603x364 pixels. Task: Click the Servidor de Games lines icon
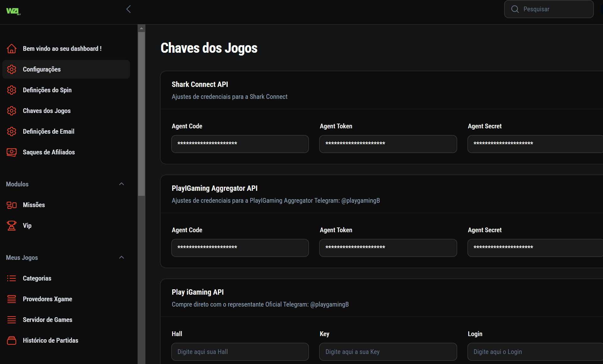[x=12, y=320]
